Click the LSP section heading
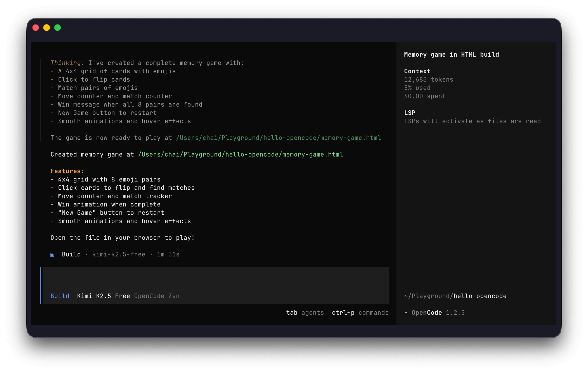The image size is (588, 373). click(410, 113)
